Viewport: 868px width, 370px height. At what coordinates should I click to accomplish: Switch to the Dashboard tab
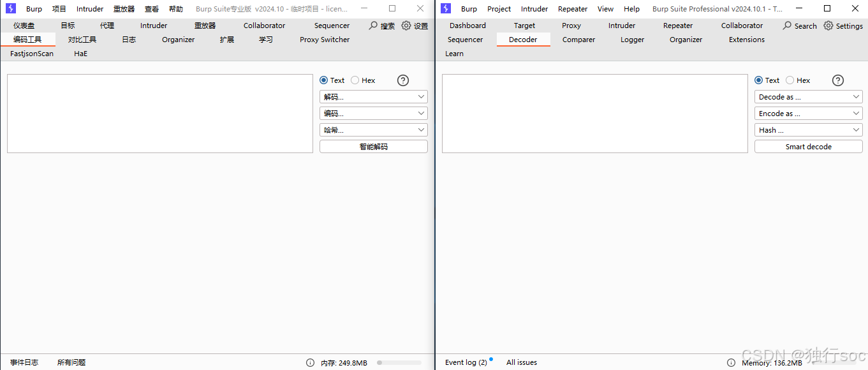click(467, 26)
